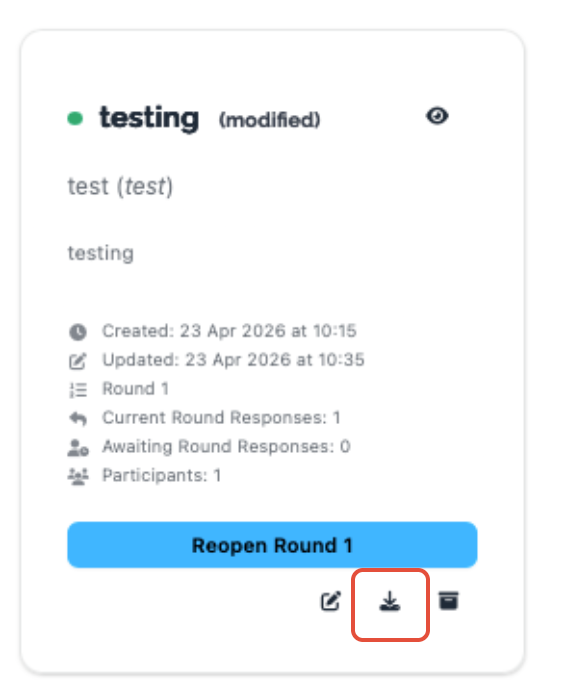This screenshot has height=695, width=566.
Task: Click the pencil icon next to Updated
Action: [78, 361]
